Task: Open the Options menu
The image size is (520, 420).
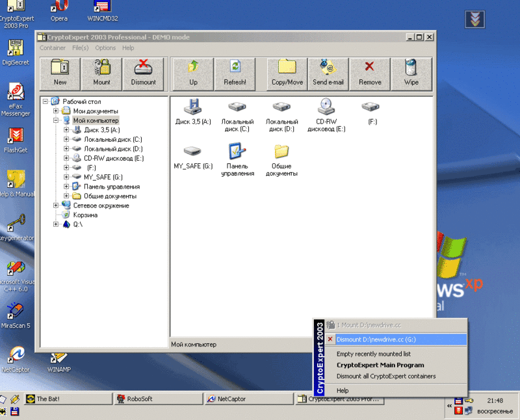Action: [x=105, y=47]
